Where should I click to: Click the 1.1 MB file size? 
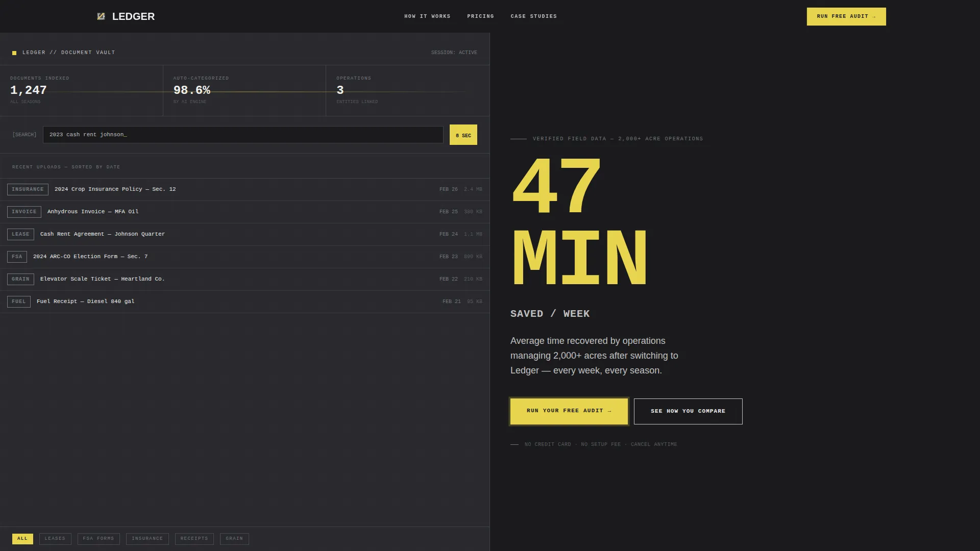473,234
